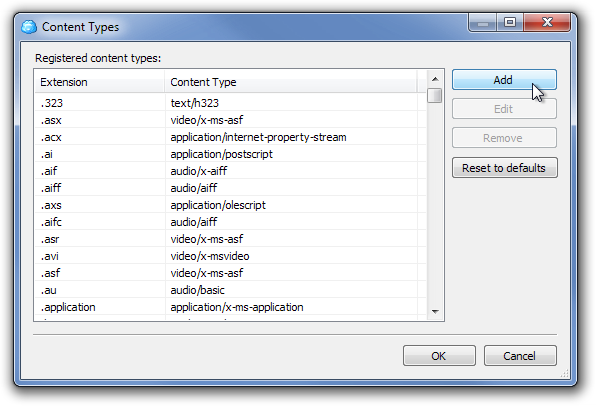Select the .asx extension row
Image resolution: width=596 pixels, height=406 pixels.
pyautogui.click(x=230, y=120)
